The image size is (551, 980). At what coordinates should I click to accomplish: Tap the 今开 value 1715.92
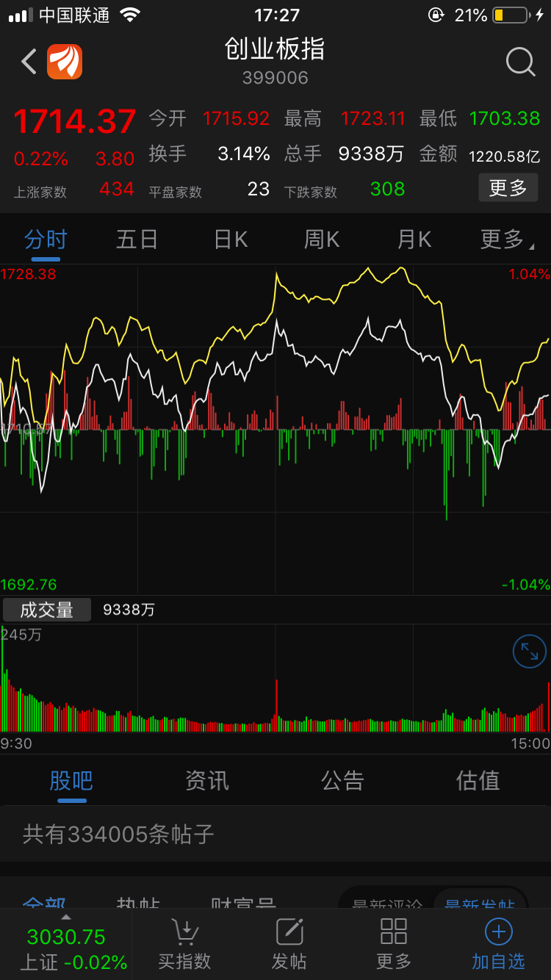coord(236,118)
